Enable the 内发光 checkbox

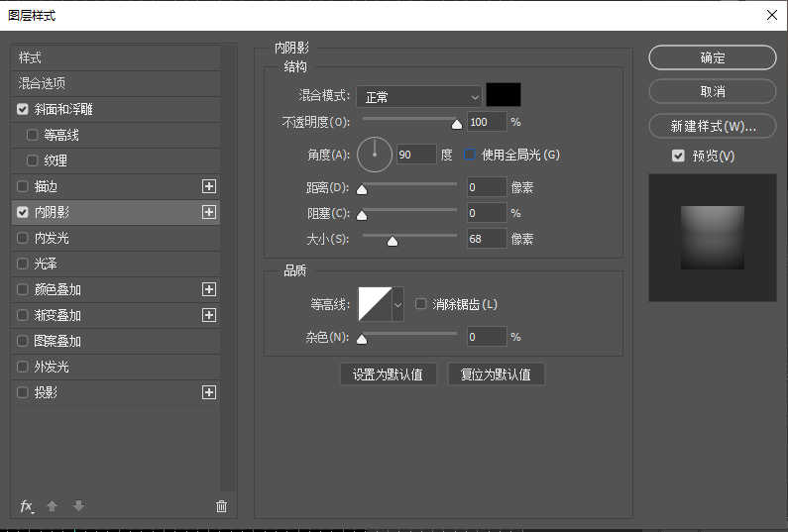23,238
